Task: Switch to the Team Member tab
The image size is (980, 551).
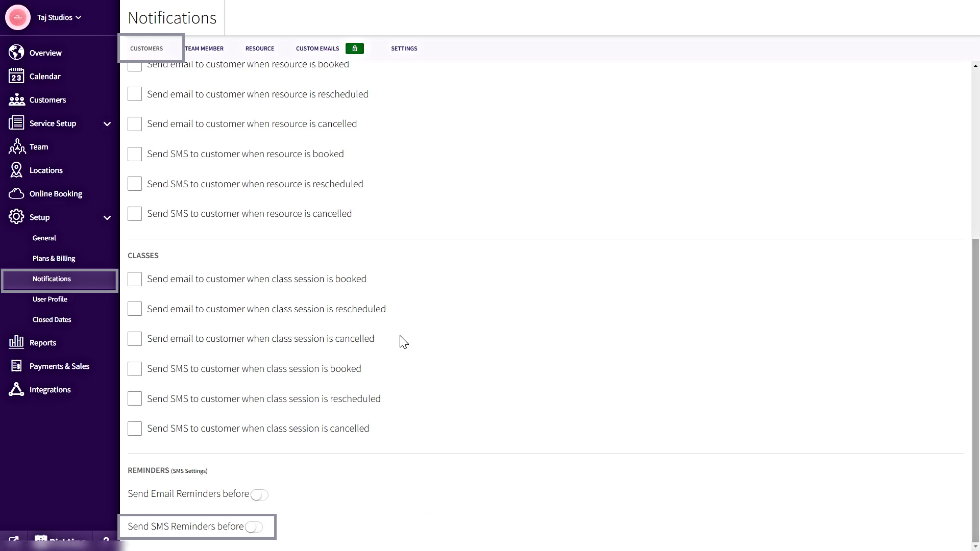Action: pos(204,48)
